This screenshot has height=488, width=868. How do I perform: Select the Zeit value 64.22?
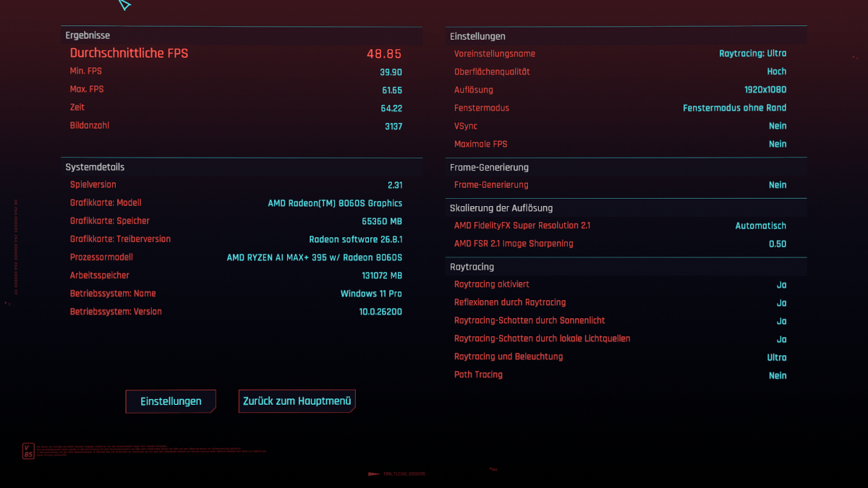(x=391, y=108)
